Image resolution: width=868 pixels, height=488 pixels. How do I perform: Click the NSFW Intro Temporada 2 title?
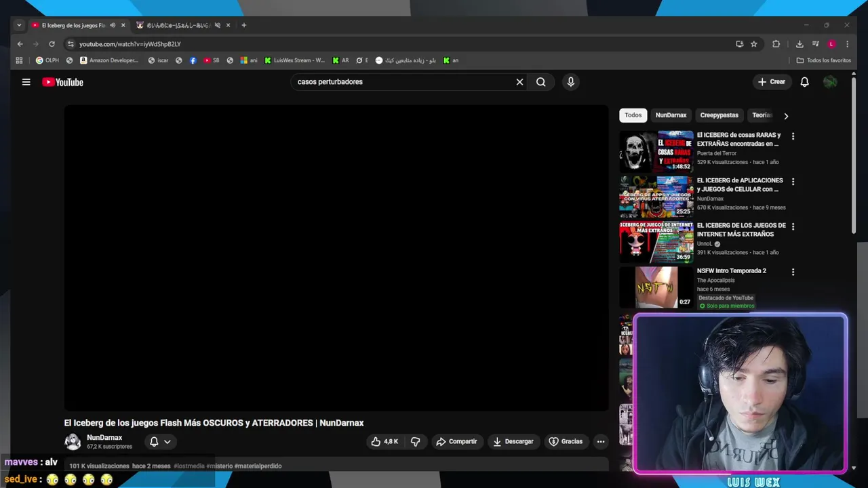pos(732,271)
